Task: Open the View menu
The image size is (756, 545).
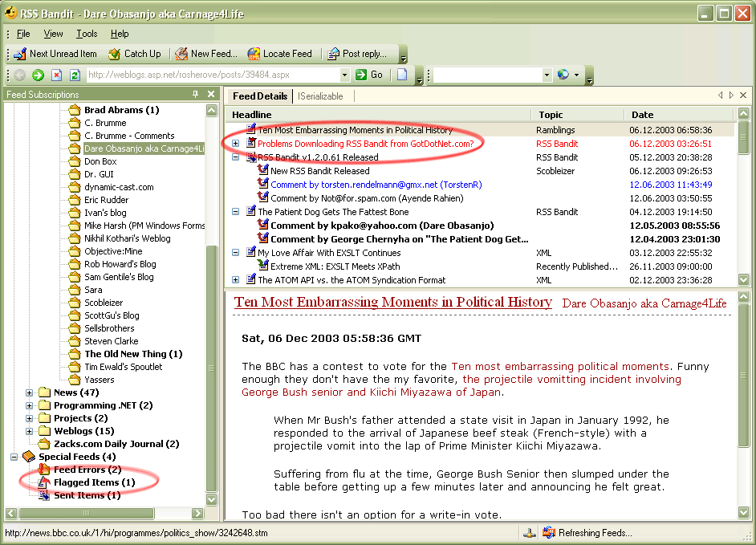Action: pyautogui.click(x=53, y=34)
